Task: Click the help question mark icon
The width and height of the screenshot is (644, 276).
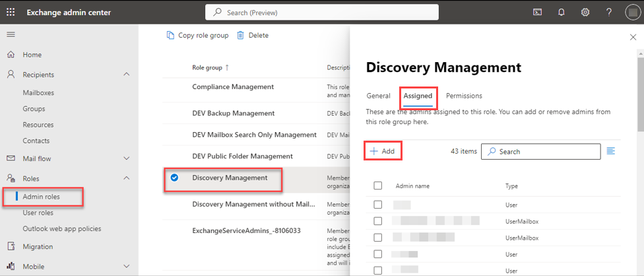Action: pyautogui.click(x=609, y=12)
